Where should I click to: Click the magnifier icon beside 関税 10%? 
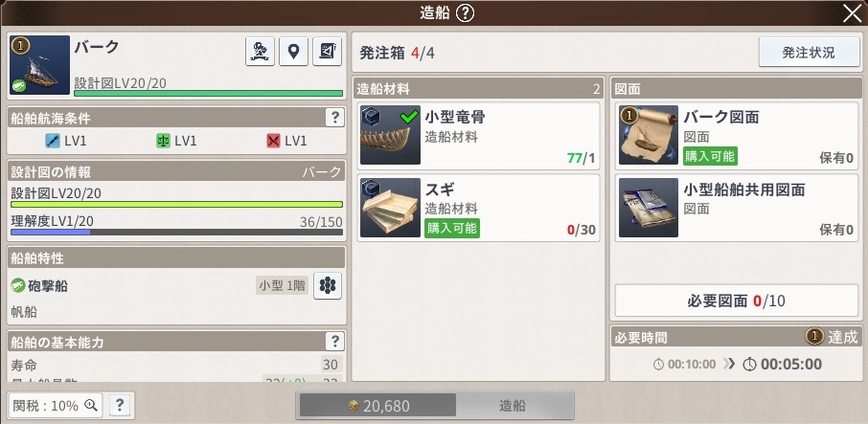click(91, 405)
